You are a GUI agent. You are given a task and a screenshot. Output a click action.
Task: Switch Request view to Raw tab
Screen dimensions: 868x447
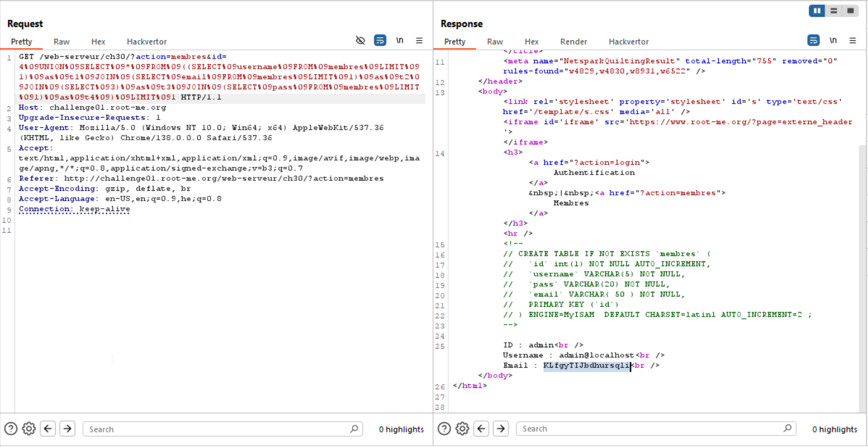tap(61, 42)
